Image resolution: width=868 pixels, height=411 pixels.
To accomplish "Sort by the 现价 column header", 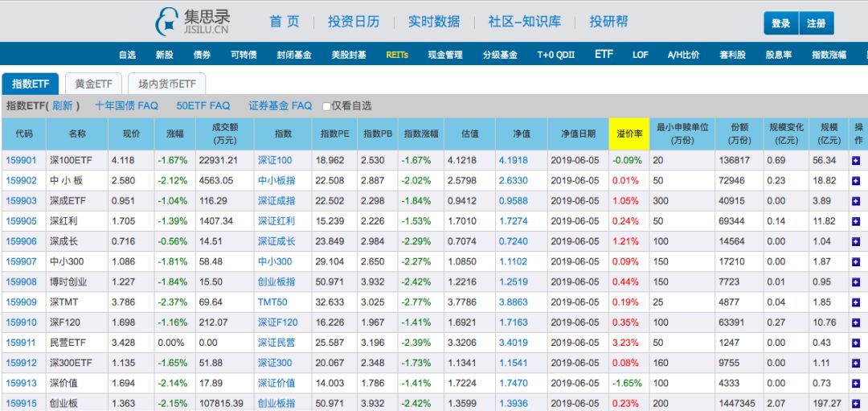I will [x=131, y=134].
